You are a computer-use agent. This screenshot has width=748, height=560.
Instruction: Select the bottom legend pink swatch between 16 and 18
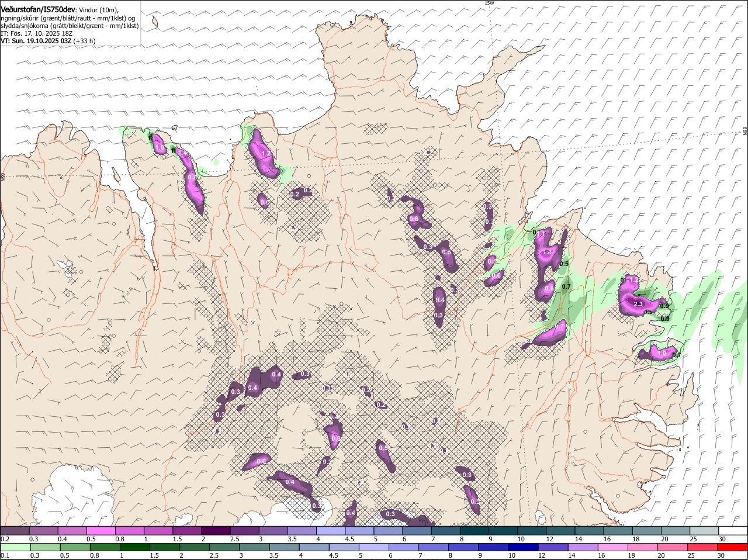point(614,547)
